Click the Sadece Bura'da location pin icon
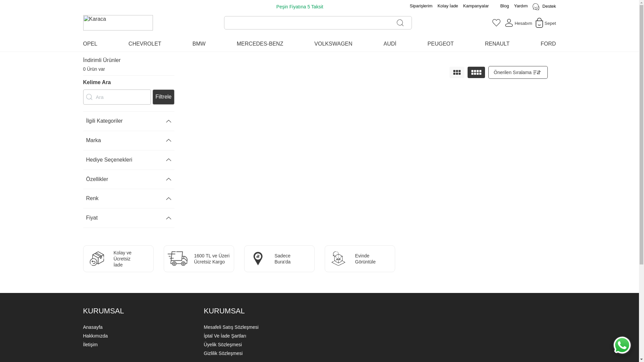Screen dimensions: 644x362 click(x=258, y=259)
